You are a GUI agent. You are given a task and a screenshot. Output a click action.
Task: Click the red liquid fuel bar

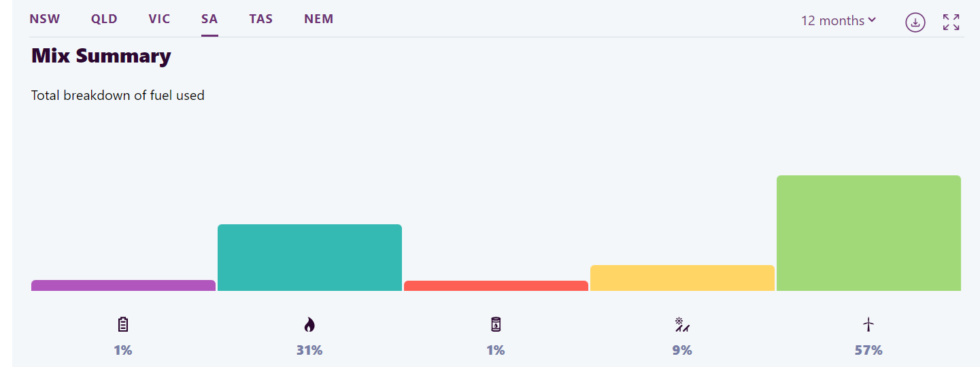coord(496,286)
